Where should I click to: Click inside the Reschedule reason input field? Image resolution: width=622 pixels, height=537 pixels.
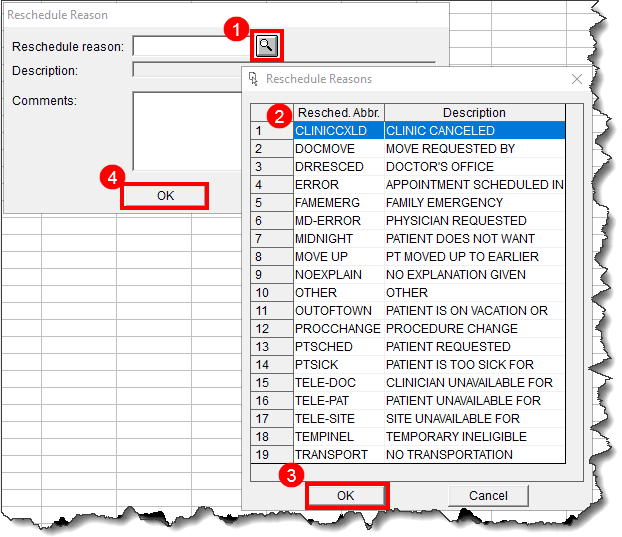(190, 46)
